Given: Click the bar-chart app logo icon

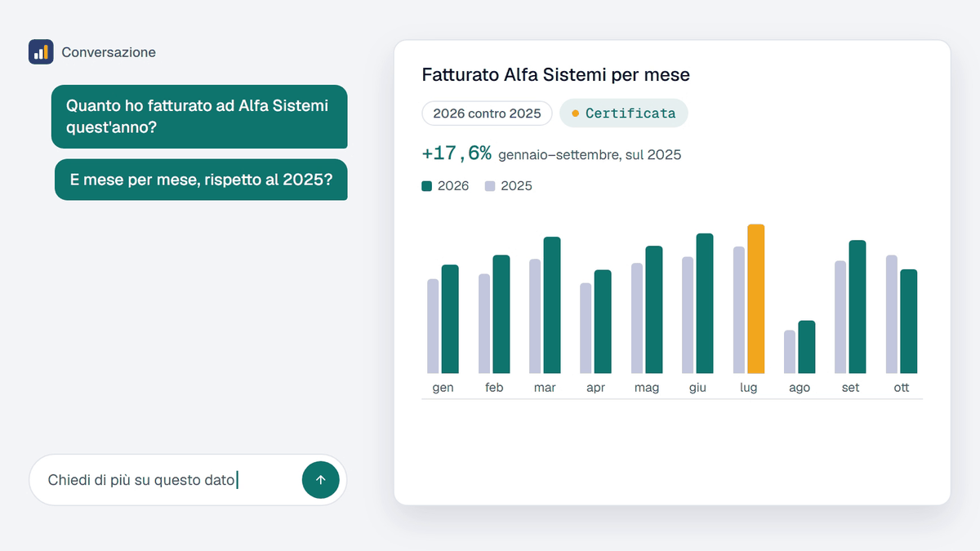Looking at the screenshot, I should coord(41,51).
